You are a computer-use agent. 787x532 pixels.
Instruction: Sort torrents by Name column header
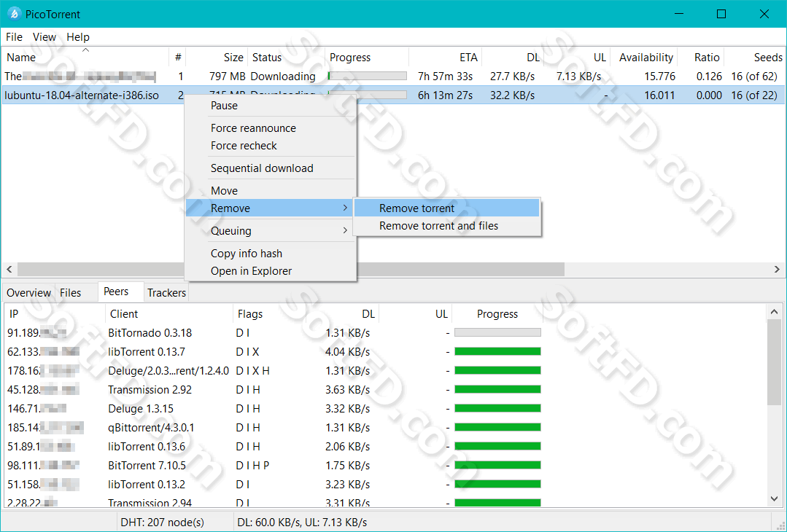coord(85,58)
